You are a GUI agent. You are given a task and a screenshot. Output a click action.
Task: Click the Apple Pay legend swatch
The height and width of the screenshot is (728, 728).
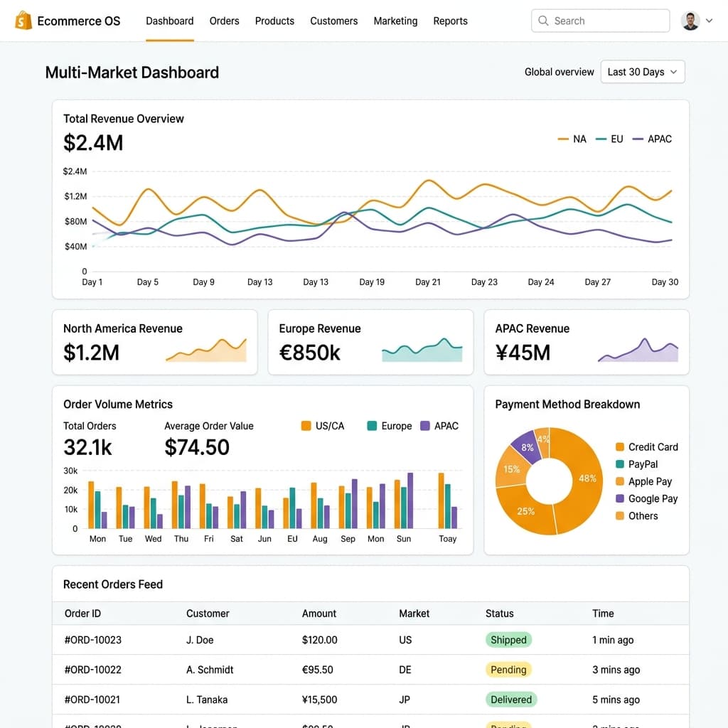click(x=620, y=481)
